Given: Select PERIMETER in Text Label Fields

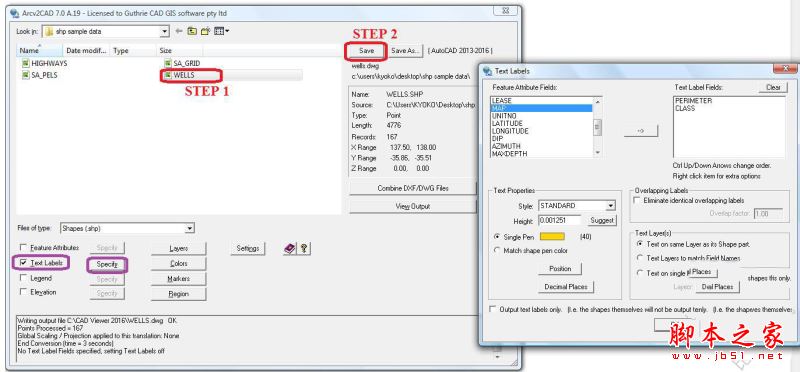Looking at the screenshot, I should click(x=693, y=101).
